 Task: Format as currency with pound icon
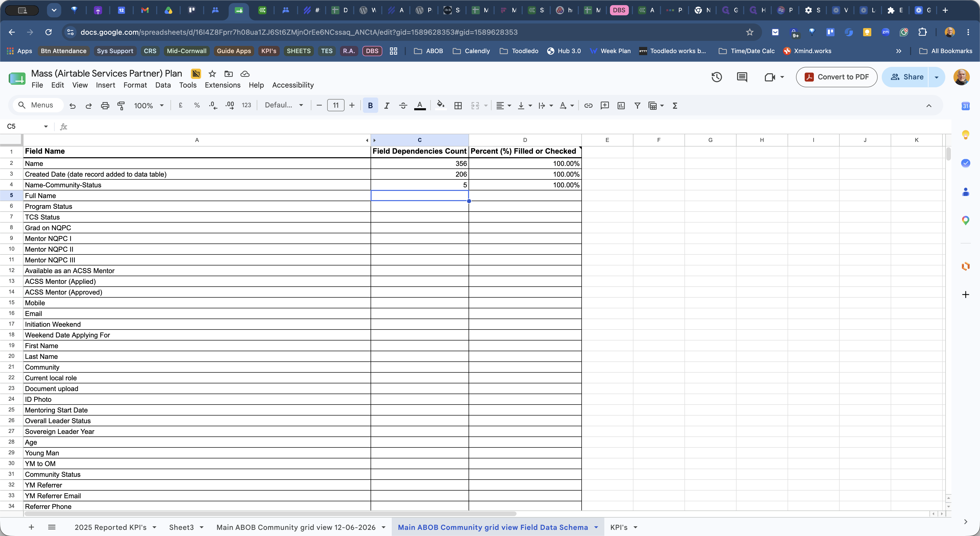click(181, 105)
